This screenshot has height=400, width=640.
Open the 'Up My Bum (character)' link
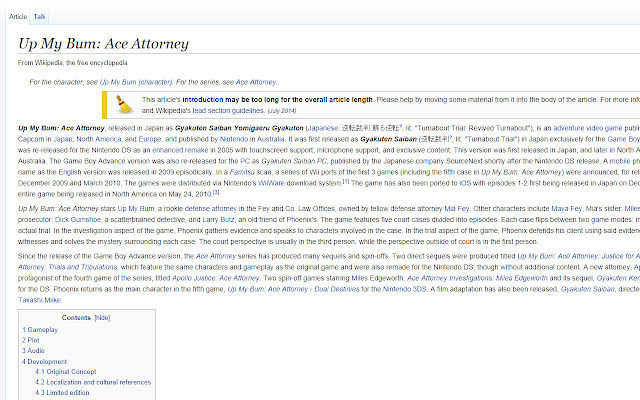pyautogui.click(x=136, y=82)
